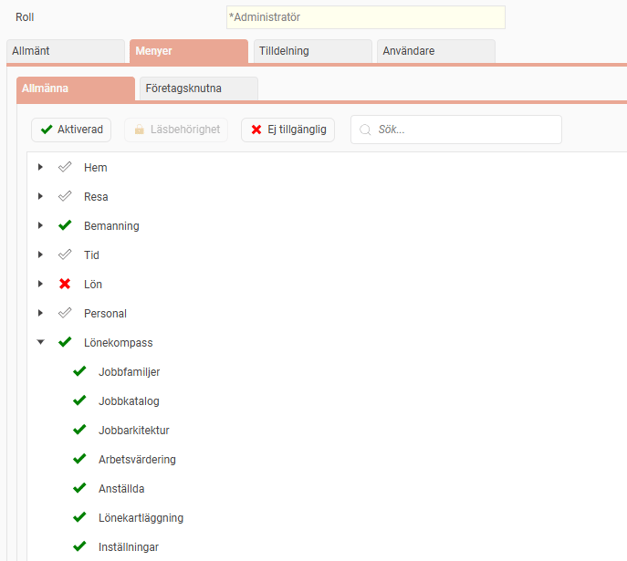Toggle the grey status check for Tid
This screenshot has height=561, width=627.
[65, 255]
